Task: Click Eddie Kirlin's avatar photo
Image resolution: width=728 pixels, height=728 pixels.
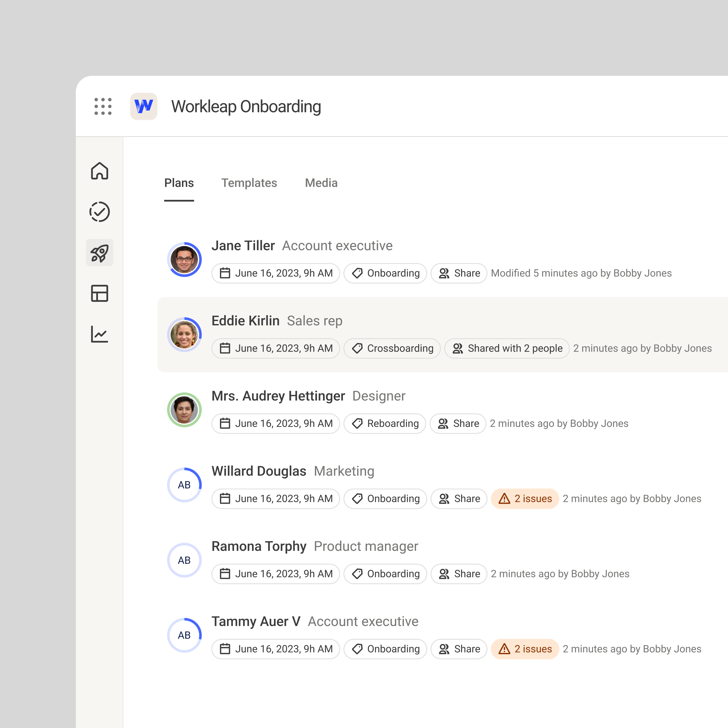Action: coord(184,335)
